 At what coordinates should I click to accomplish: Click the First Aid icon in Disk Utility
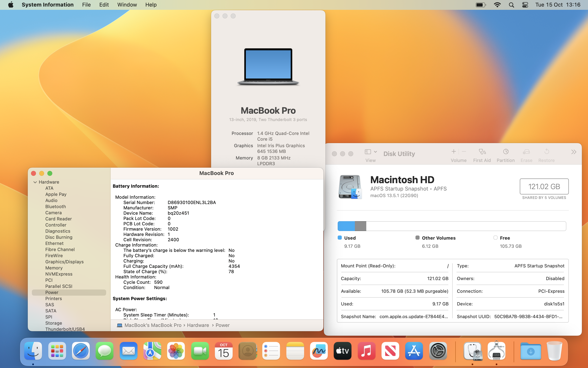click(482, 152)
